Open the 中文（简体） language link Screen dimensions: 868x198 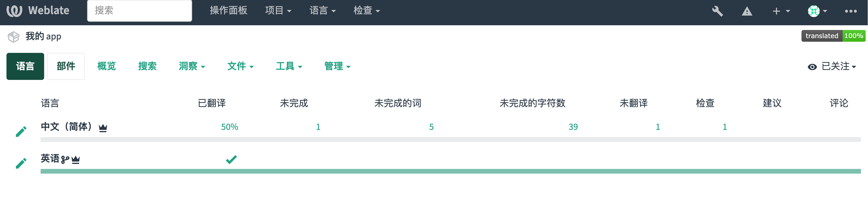(66, 127)
